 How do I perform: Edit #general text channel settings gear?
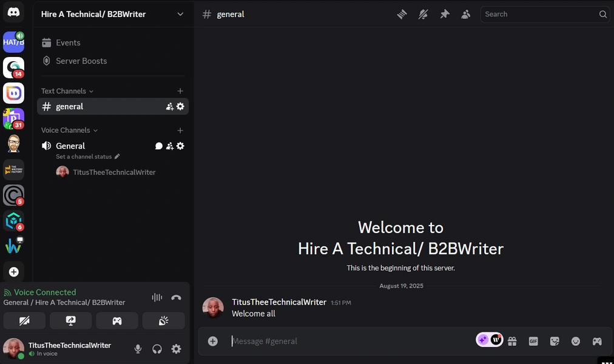[x=180, y=106]
